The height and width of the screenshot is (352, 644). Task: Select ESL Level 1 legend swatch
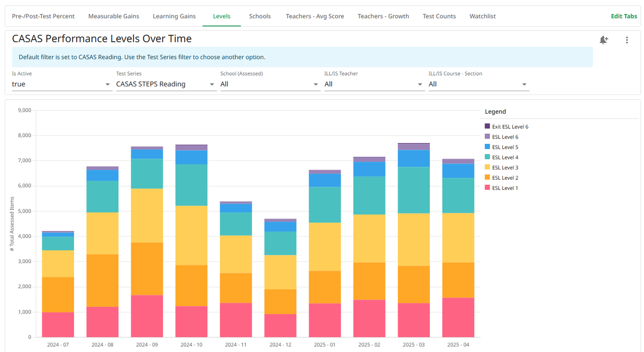click(x=487, y=188)
